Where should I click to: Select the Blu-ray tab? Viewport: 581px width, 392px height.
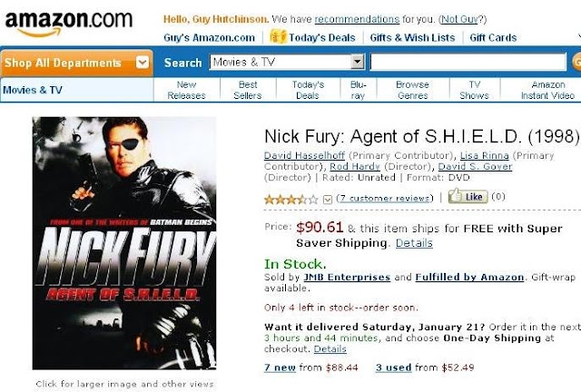tap(359, 90)
